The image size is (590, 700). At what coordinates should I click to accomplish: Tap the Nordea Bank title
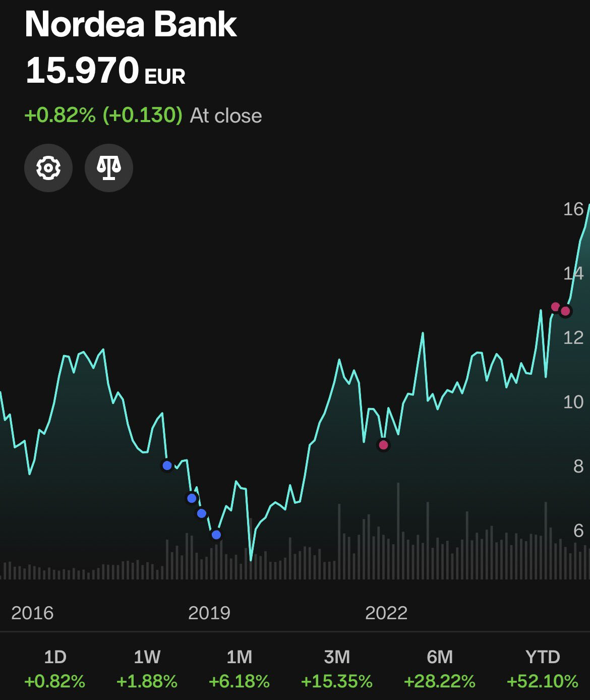(x=131, y=24)
